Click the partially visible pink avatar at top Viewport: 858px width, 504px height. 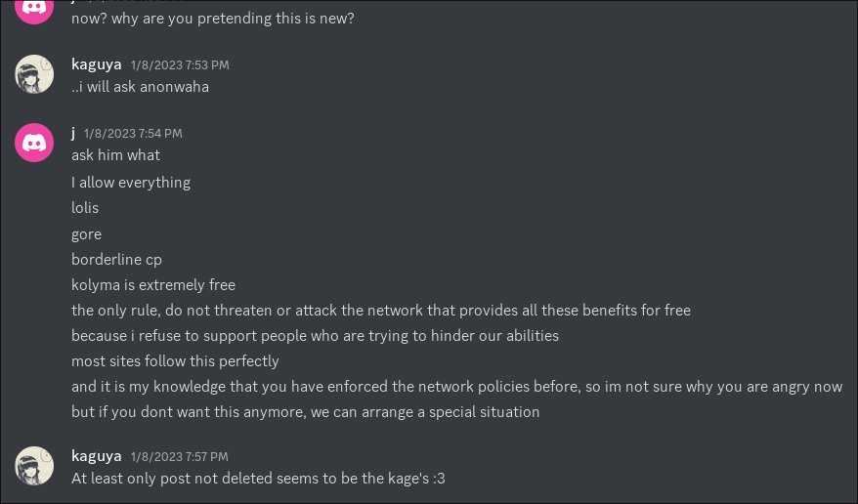click(x=34, y=10)
